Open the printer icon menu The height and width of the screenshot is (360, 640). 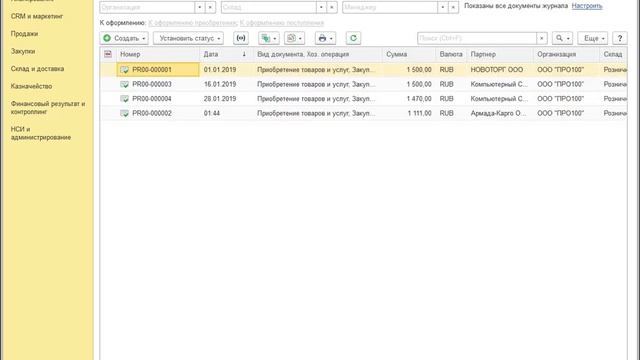pyautogui.click(x=325, y=38)
